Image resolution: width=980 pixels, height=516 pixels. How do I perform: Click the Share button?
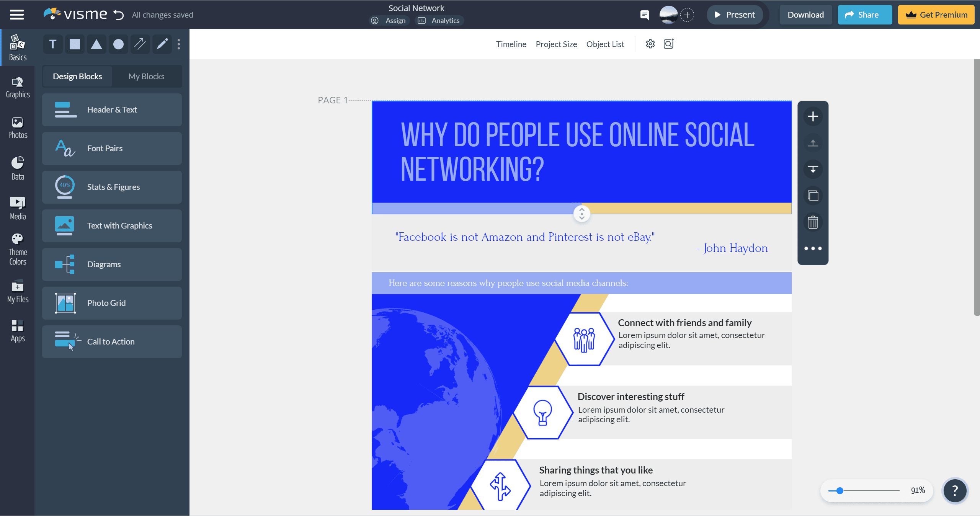[865, 15]
